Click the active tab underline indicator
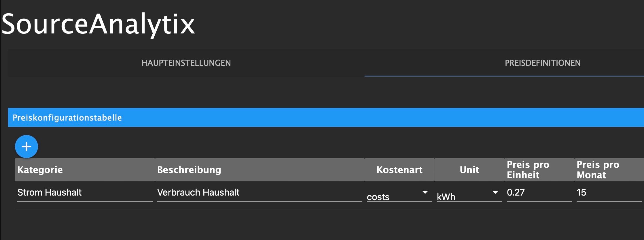Viewport: 644px width, 240px height. coord(504,76)
